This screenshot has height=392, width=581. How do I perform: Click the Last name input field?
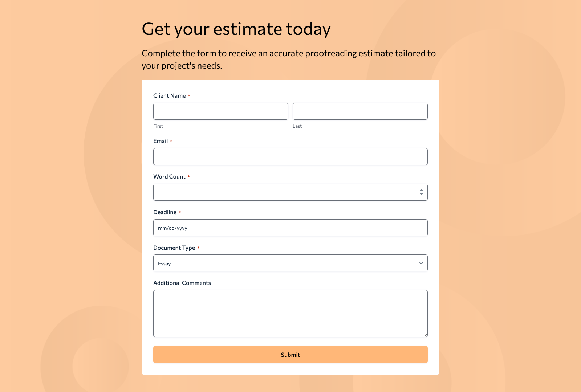point(360,111)
